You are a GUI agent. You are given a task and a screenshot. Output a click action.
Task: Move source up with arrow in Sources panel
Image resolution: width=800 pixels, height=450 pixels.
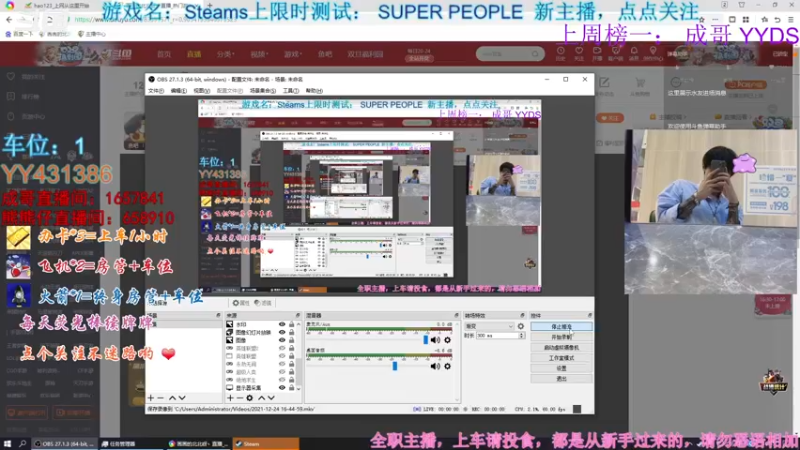point(261,398)
